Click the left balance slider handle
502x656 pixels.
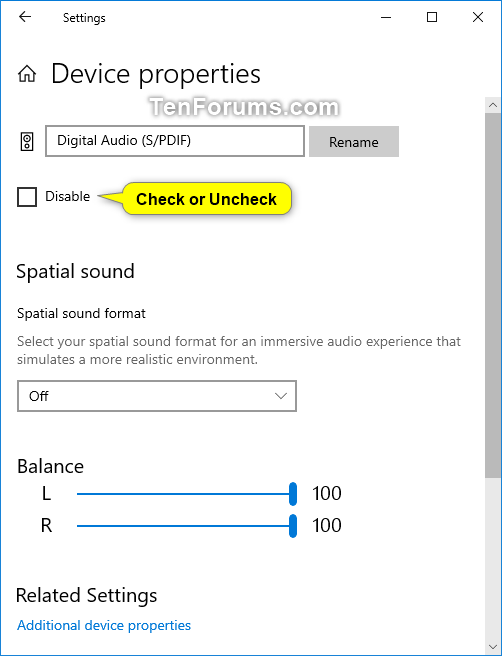tap(293, 494)
